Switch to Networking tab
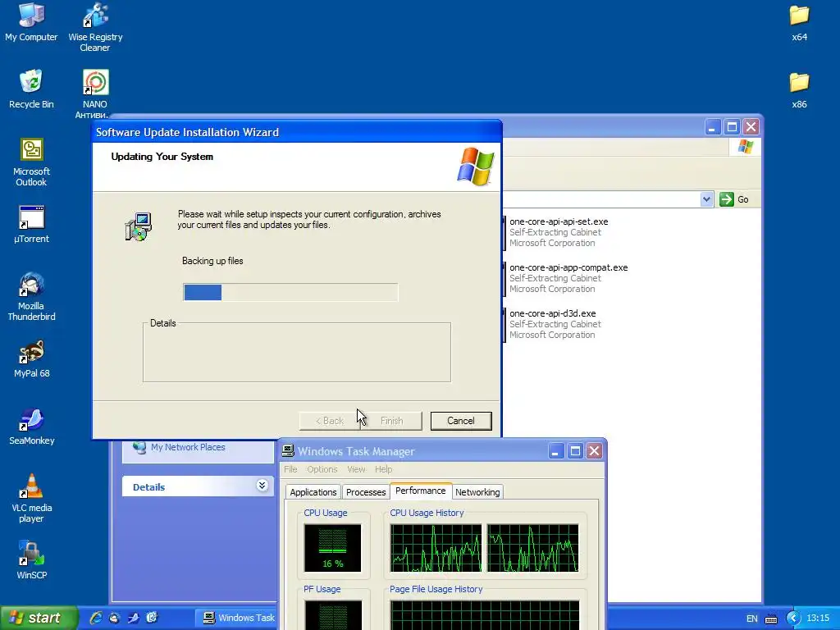Screen dimensions: 840x630 point(477,492)
